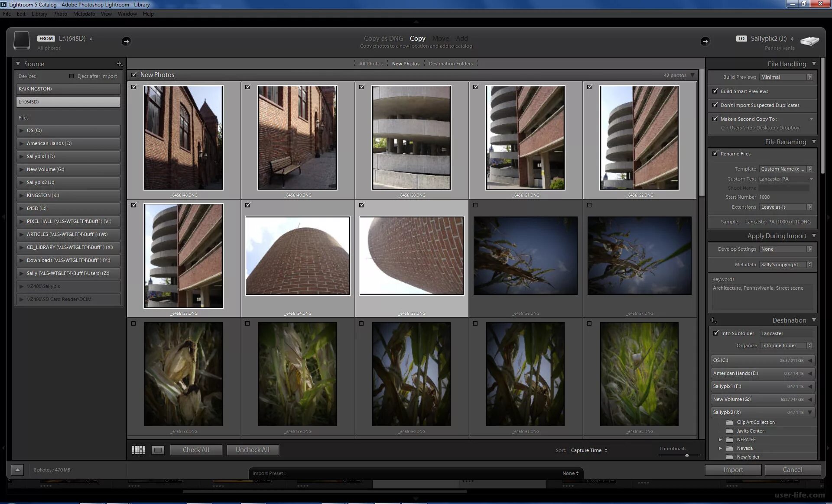This screenshot has height=504, width=832.
Task: Switch to grid view icon
Action: [138, 450]
